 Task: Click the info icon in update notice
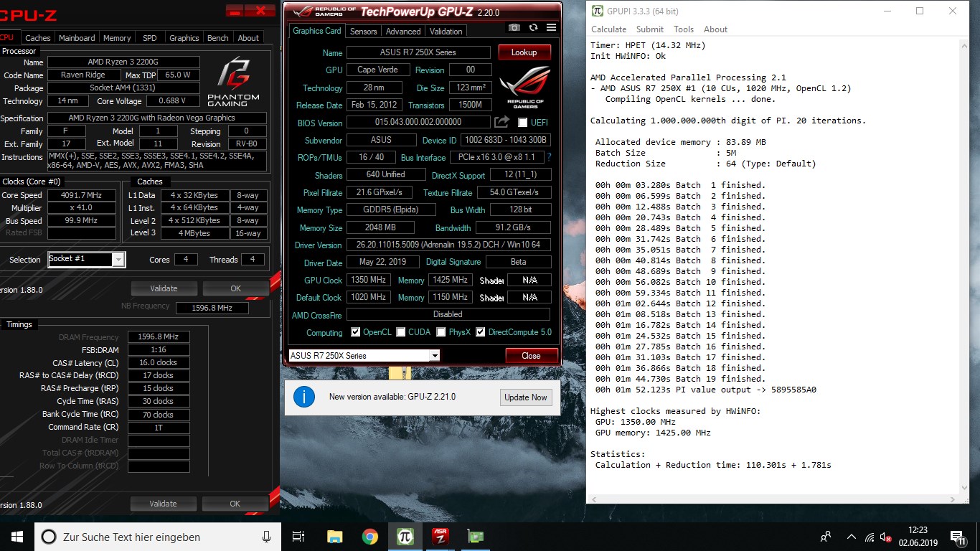pyautogui.click(x=304, y=397)
